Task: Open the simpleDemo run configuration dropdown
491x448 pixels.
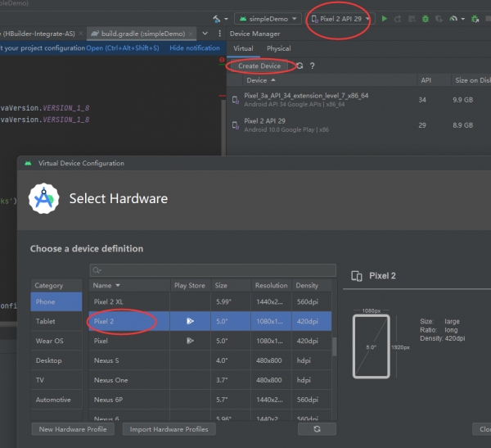Action: [x=268, y=19]
